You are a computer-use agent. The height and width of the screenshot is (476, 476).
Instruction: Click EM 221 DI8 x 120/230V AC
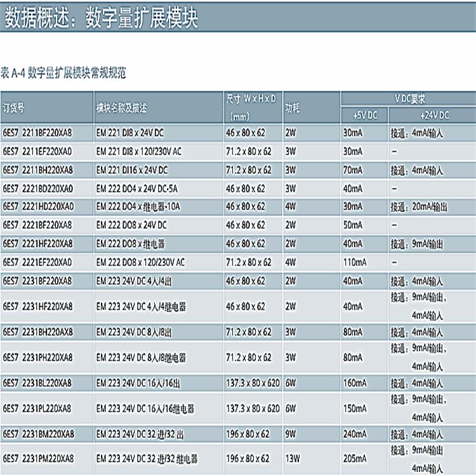click(x=139, y=152)
